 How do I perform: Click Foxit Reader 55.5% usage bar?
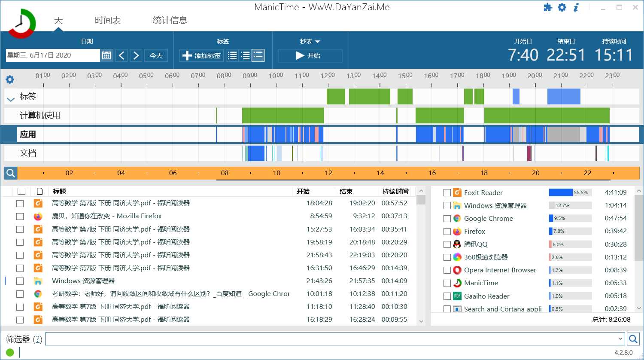570,192
